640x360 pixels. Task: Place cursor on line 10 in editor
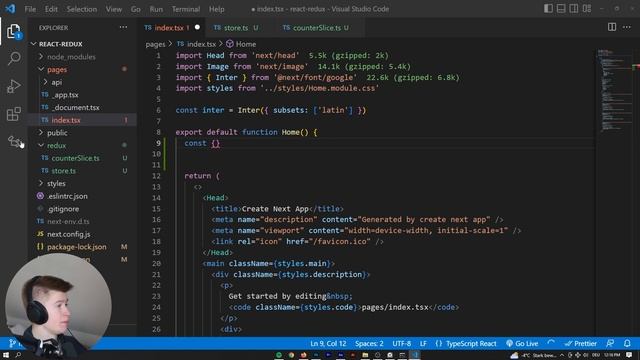tap(384, 154)
